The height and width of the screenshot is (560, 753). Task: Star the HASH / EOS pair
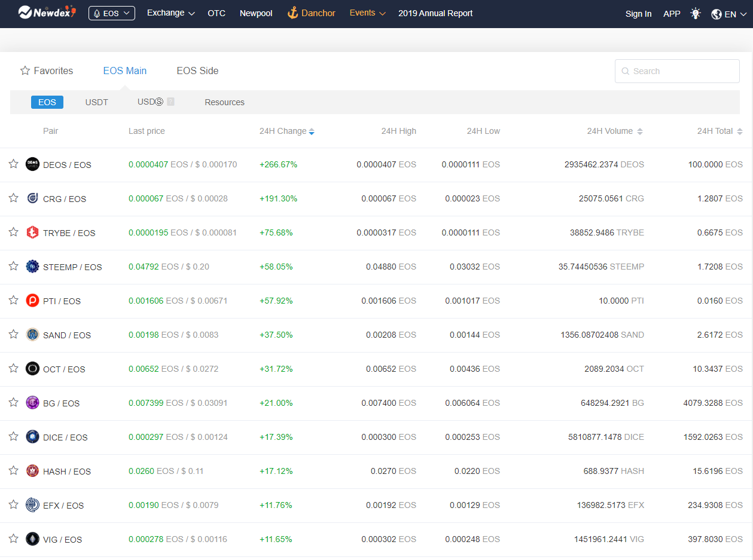(13, 470)
